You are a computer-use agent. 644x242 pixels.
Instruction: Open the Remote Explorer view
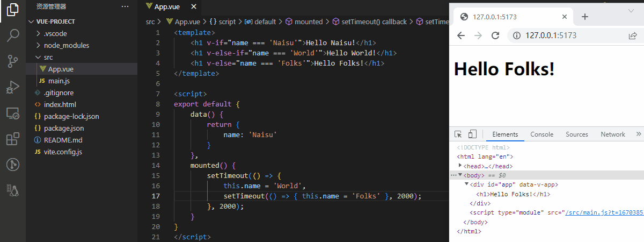(x=12, y=113)
